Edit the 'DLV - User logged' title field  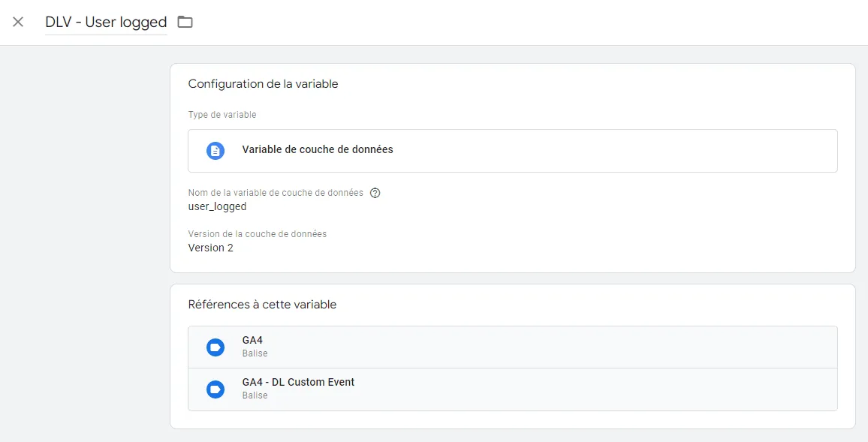click(107, 22)
